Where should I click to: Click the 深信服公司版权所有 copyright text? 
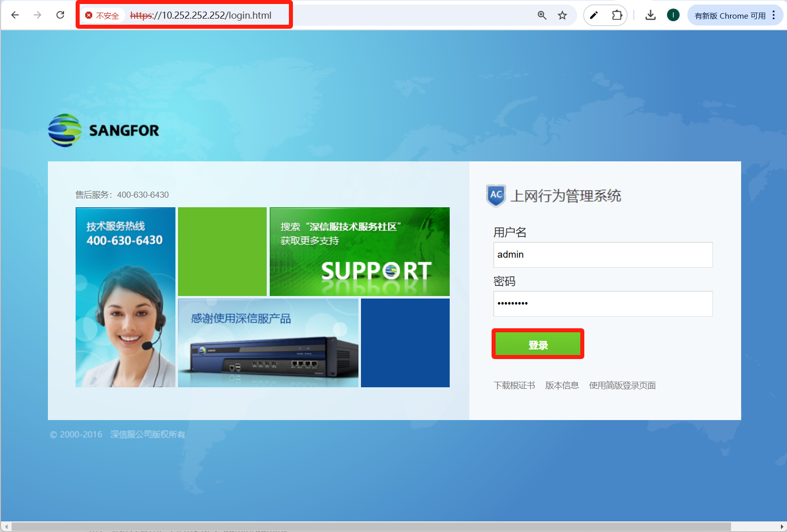tap(148, 434)
